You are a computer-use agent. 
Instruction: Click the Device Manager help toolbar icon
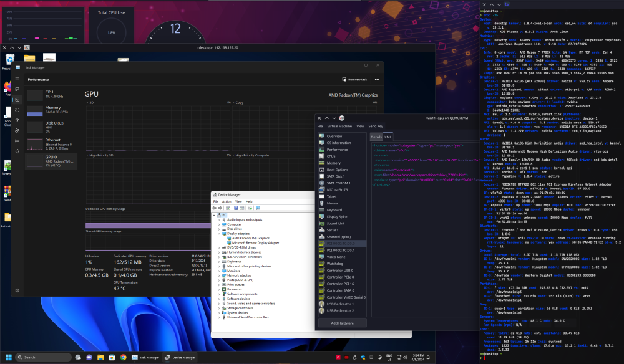(236, 208)
